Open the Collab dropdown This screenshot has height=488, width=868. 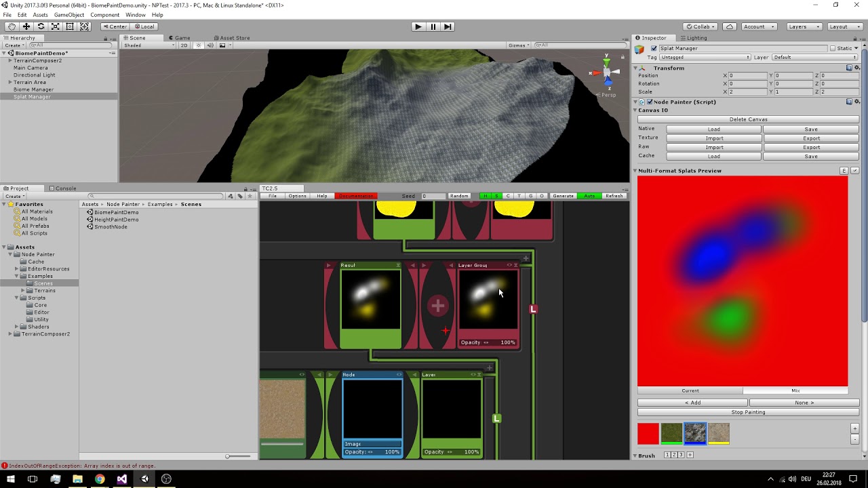click(701, 26)
